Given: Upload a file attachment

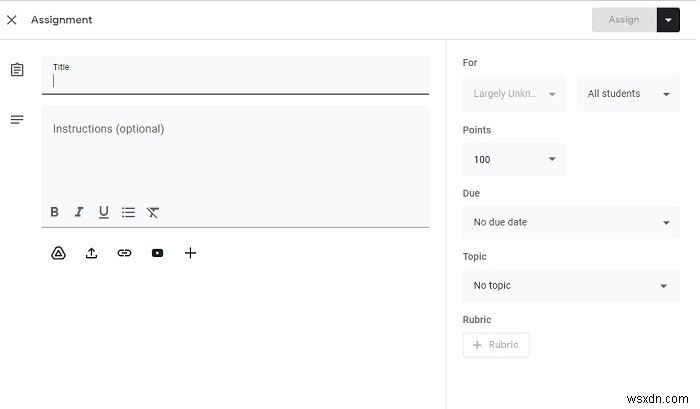Looking at the screenshot, I should (x=92, y=253).
